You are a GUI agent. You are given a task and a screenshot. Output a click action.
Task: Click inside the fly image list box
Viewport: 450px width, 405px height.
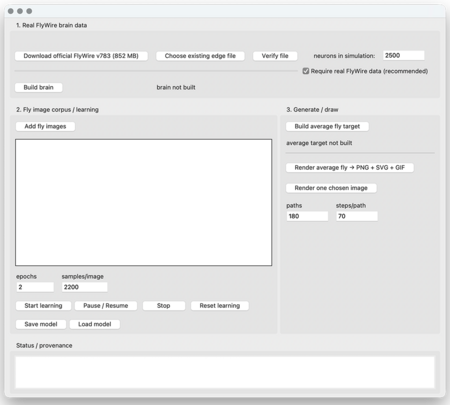point(143,202)
